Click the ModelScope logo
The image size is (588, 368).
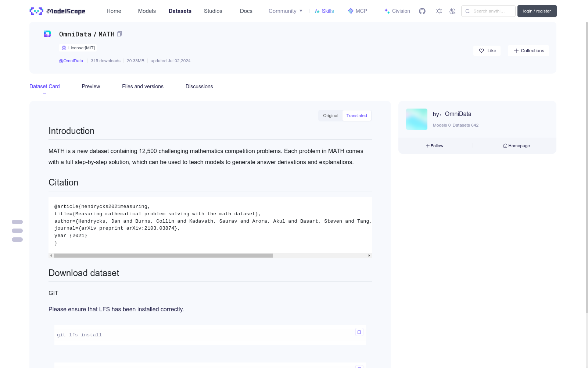(57, 11)
